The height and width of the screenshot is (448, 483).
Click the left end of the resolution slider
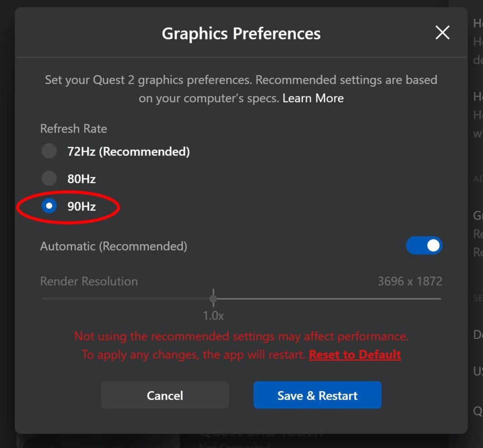42,299
